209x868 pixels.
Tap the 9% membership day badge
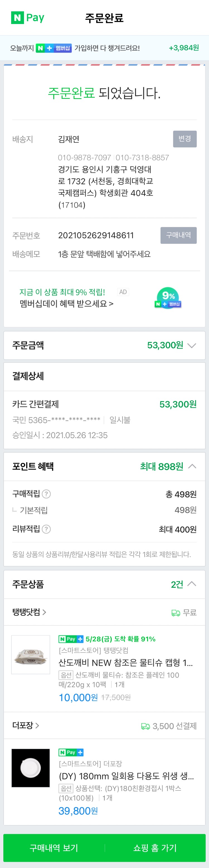point(168,298)
